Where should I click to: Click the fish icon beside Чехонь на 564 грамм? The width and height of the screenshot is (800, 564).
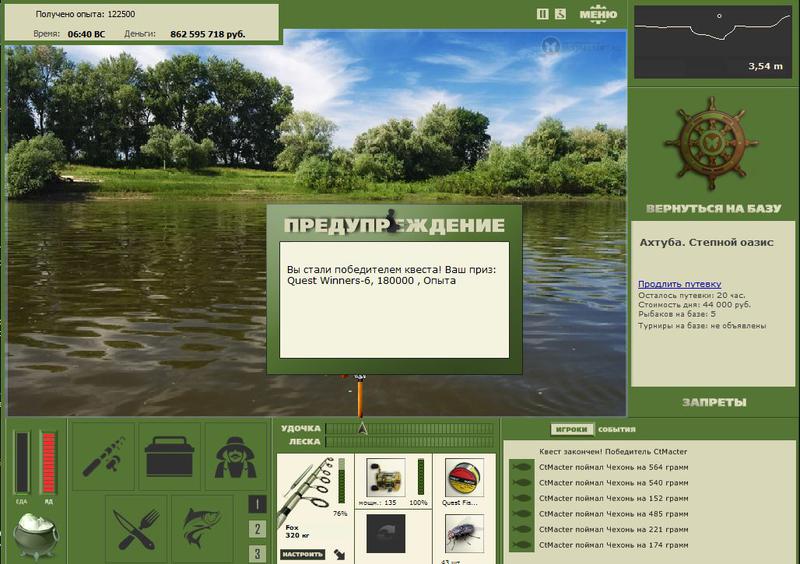tap(521, 467)
